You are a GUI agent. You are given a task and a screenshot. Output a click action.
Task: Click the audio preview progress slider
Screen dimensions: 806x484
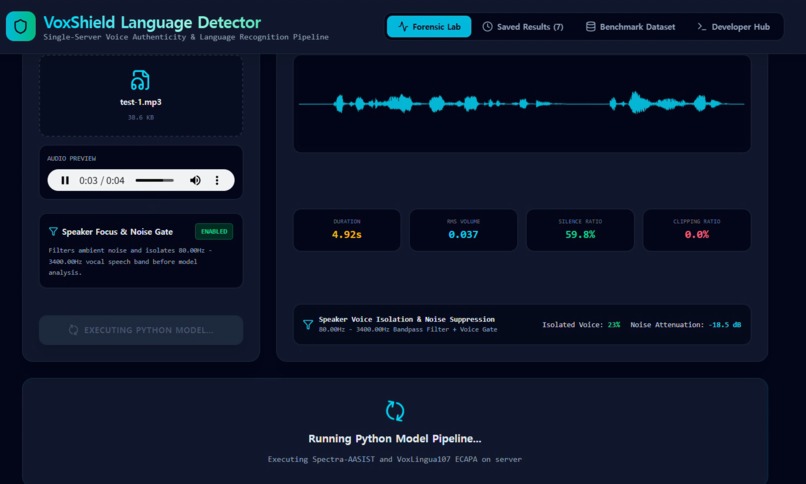(155, 180)
